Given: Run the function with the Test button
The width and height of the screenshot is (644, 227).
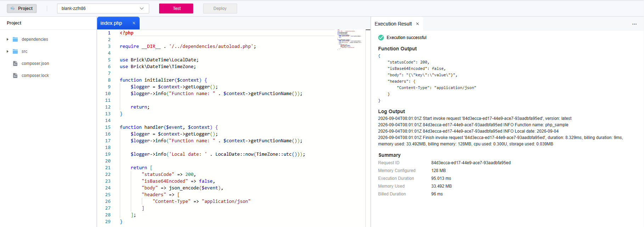Looking at the screenshot, I should [x=176, y=9].
